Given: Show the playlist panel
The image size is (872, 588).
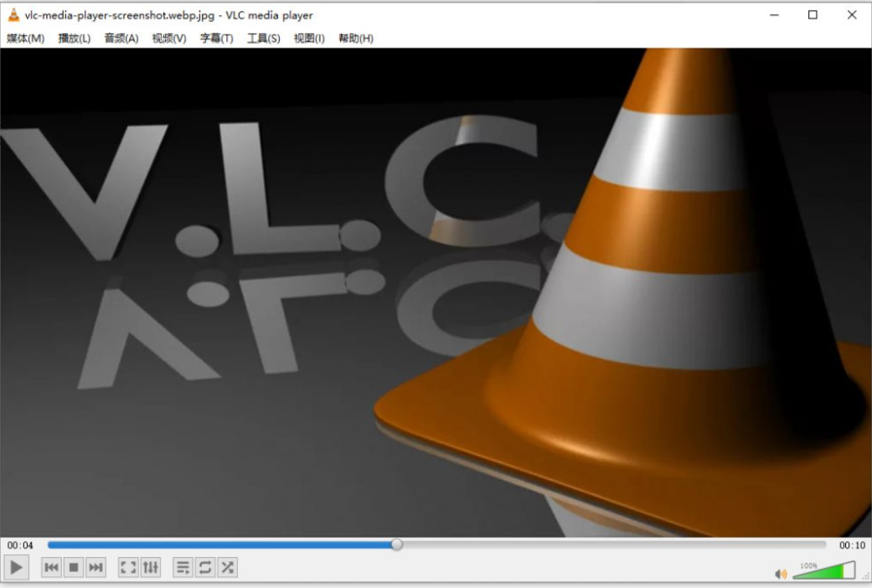Looking at the screenshot, I should pyautogui.click(x=183, y=567).
